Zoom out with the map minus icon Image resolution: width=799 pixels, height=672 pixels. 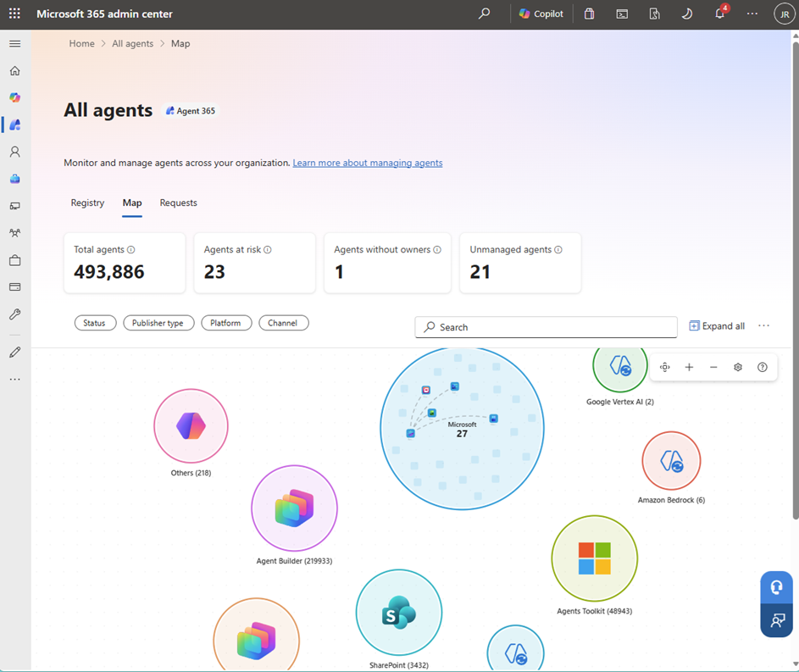pyautogui.click(x=713, y=367)
